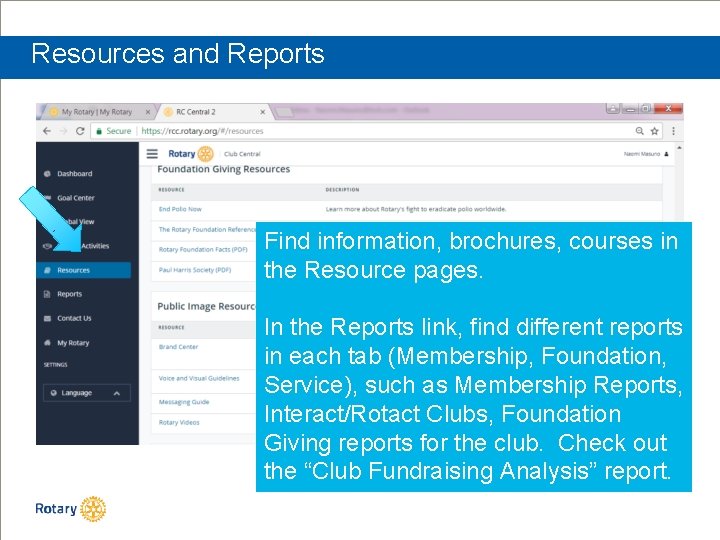Viewport: 720px width, 540px height.
Task: Switch to the My Rotary | My Rotary tab
Action: pyautogui.click(x=97, y=112)
